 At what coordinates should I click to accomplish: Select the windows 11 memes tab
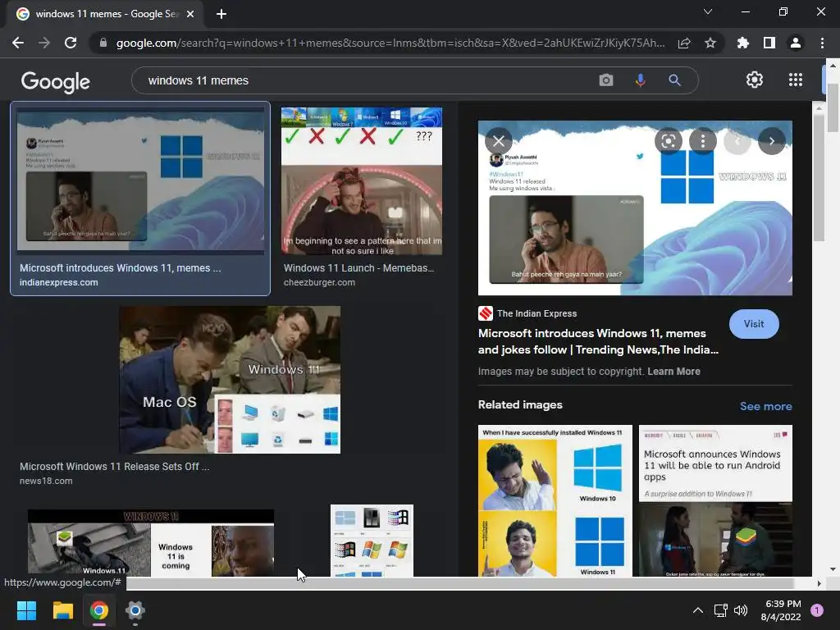[105, 14]
